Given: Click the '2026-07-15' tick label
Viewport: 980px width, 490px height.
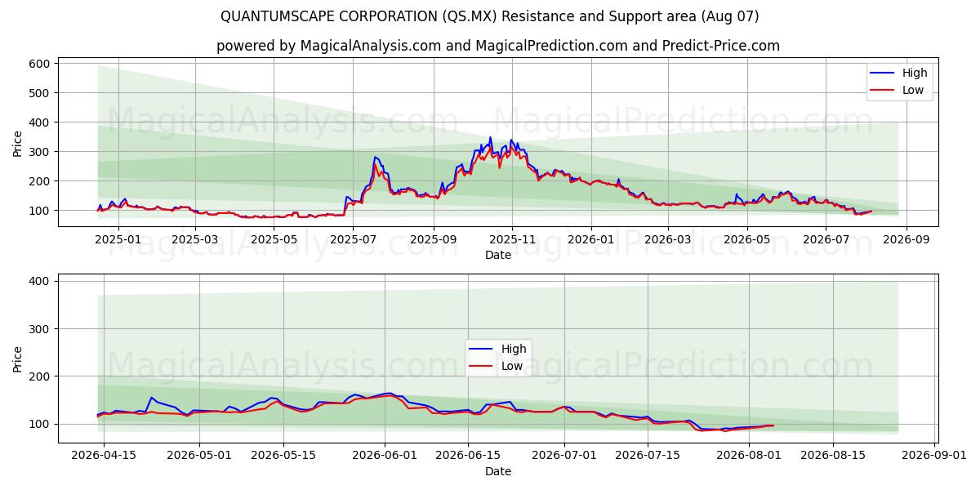Looking at the screenshot, I should click(648, 456).
